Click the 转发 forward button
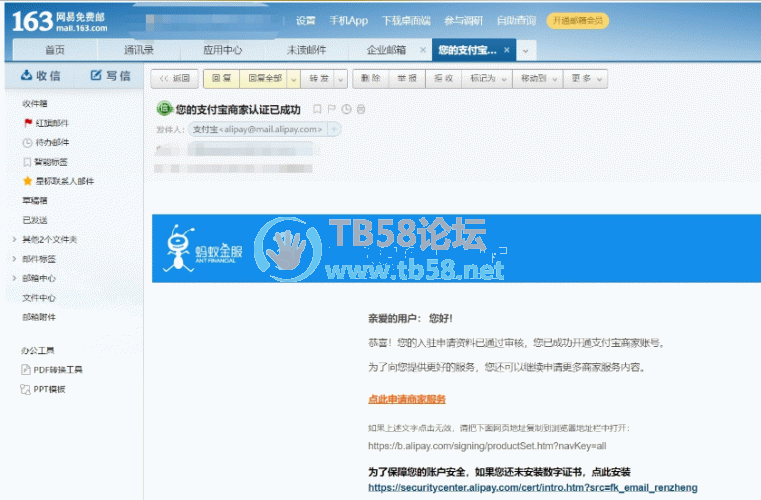The width and height of the screenshot is (761, 500). click(319, 79)
